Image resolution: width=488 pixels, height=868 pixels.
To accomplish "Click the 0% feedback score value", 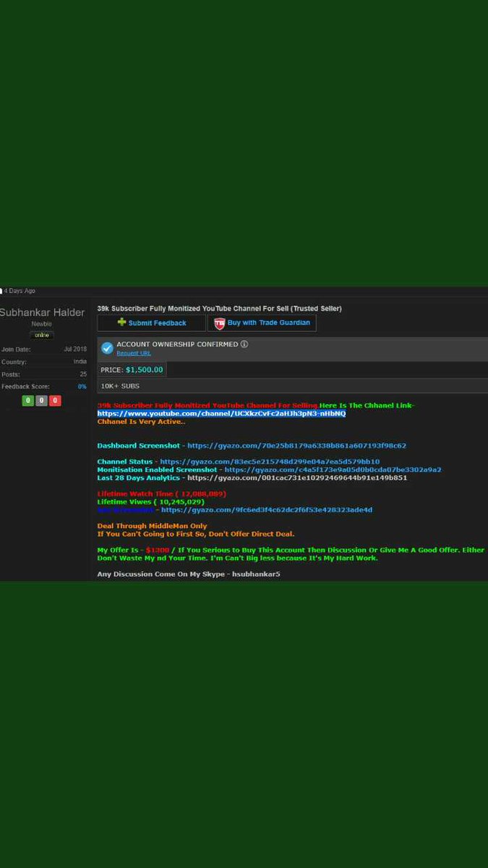I will point(82,387).
